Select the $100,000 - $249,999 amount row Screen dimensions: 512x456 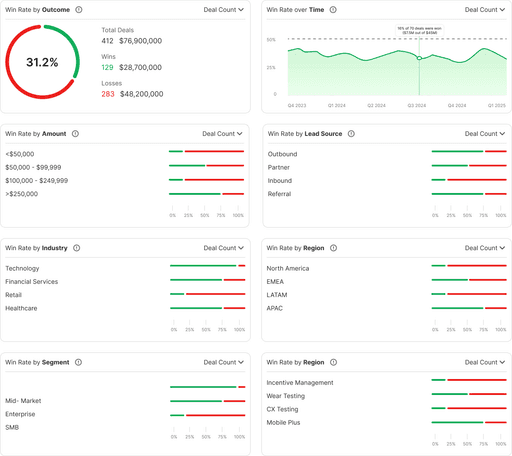click(x=125, y=181)
